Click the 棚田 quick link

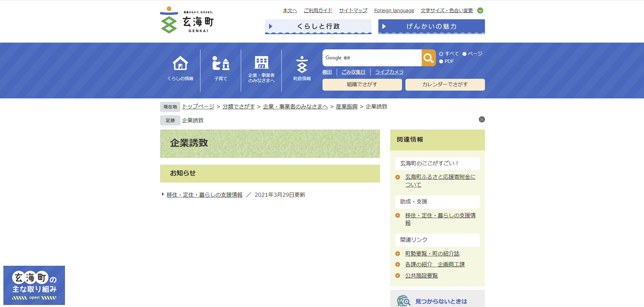[327, 72]
